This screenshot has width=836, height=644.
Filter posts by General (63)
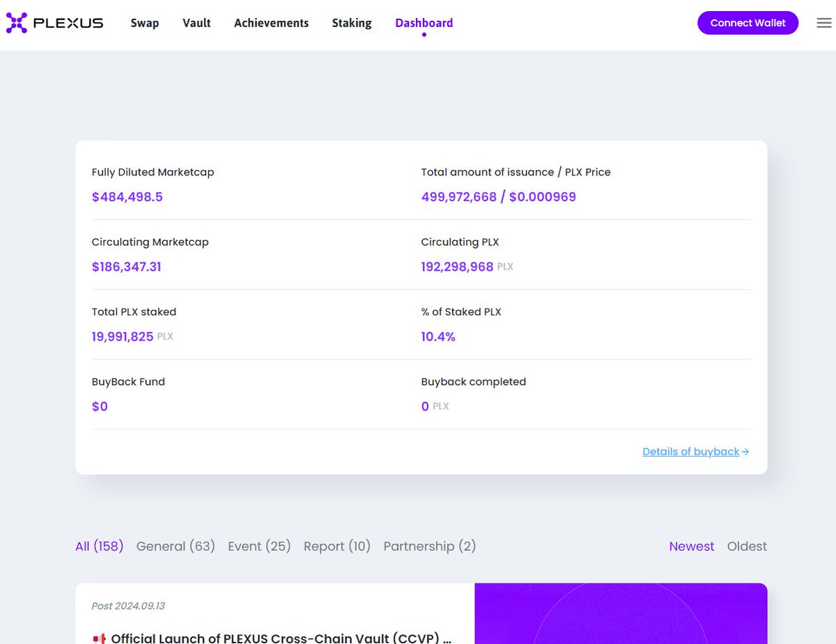click(x=176, y=547)
